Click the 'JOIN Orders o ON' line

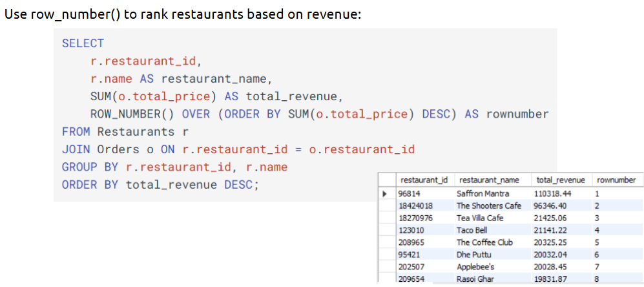238,150
